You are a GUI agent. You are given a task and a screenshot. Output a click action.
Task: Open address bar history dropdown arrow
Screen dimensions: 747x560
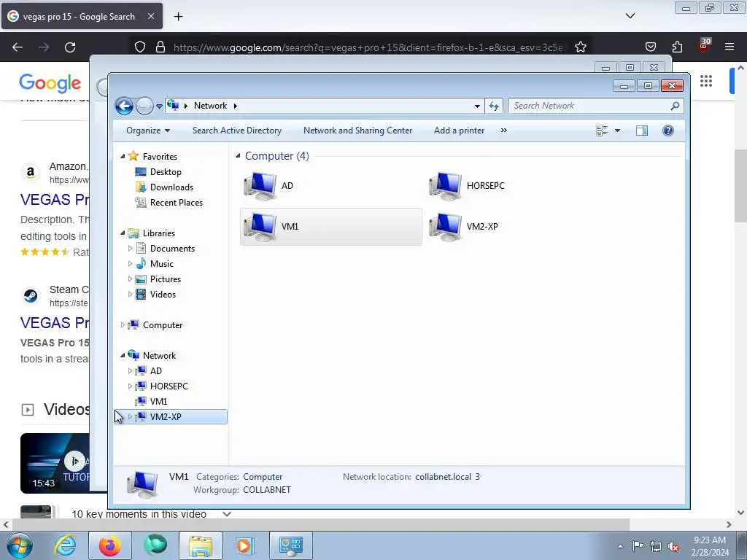(x=477, y=106)
